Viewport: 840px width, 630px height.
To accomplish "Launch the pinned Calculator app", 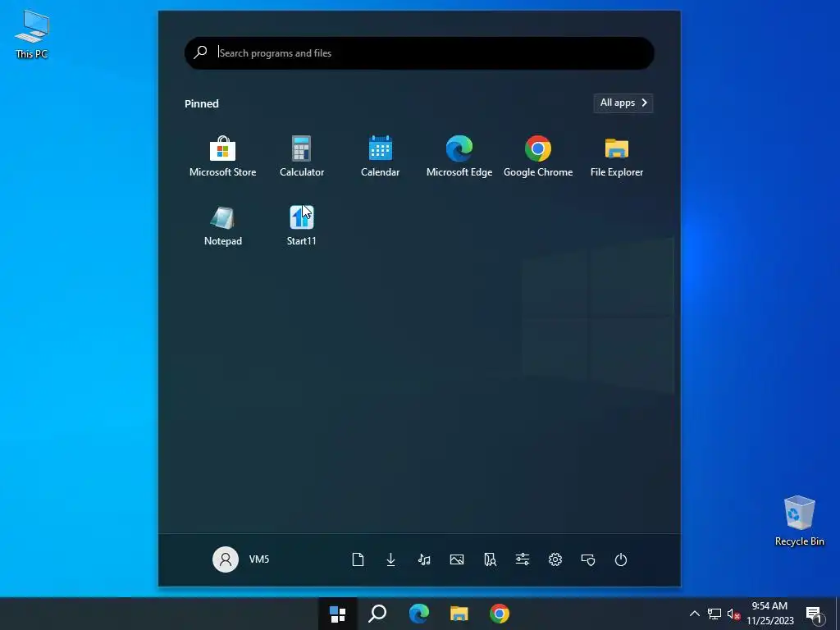I will click(302, 157).
